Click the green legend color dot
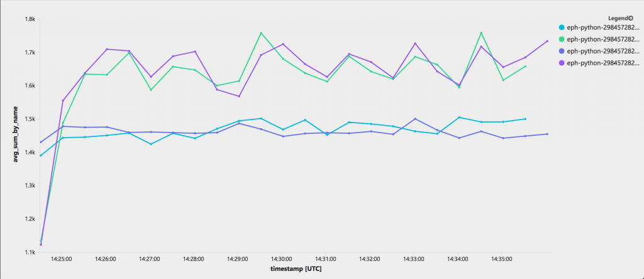 tap(562, 39)
